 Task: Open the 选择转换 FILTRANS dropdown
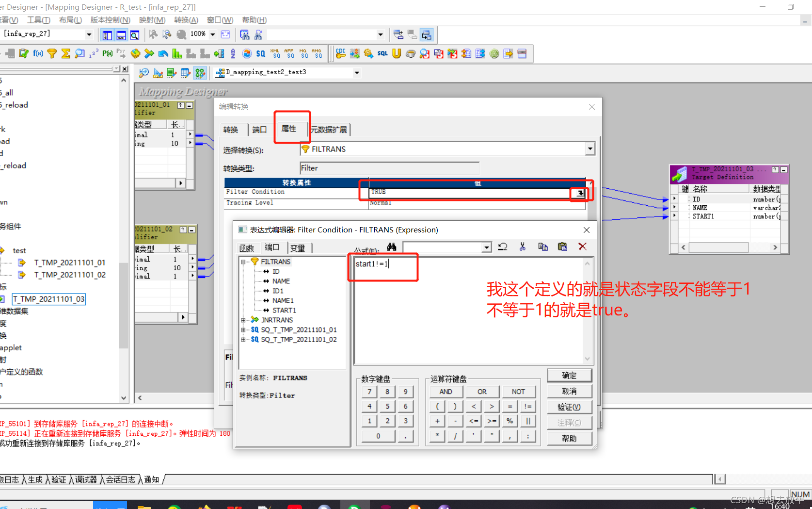[590, 149]
